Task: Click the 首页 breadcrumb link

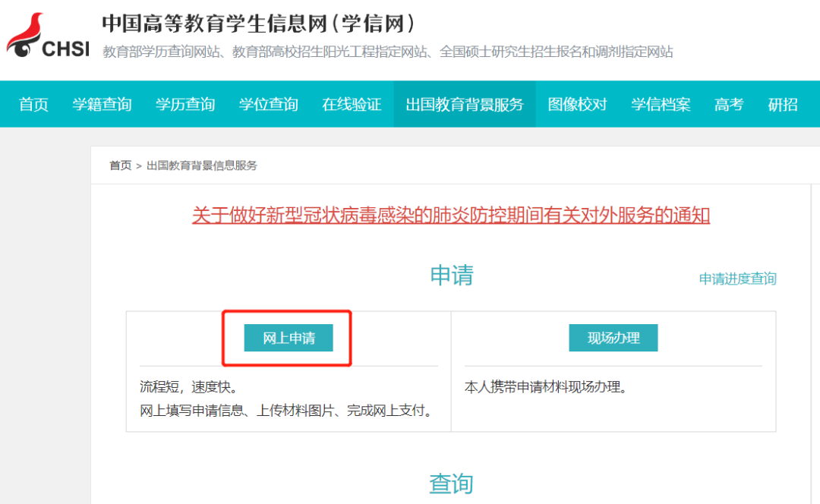Action: click(120, 165)
